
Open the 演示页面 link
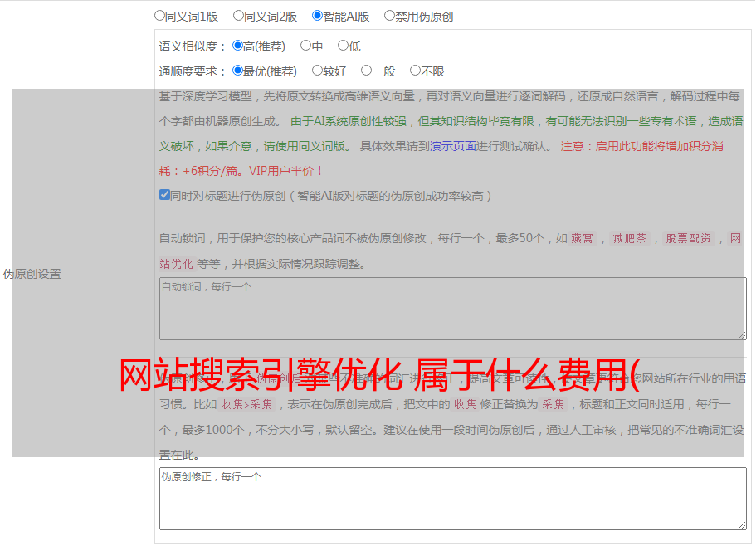pos(452,146)
